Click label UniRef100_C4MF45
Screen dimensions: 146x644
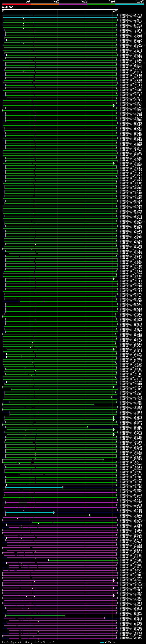click(x=131, y=497)
